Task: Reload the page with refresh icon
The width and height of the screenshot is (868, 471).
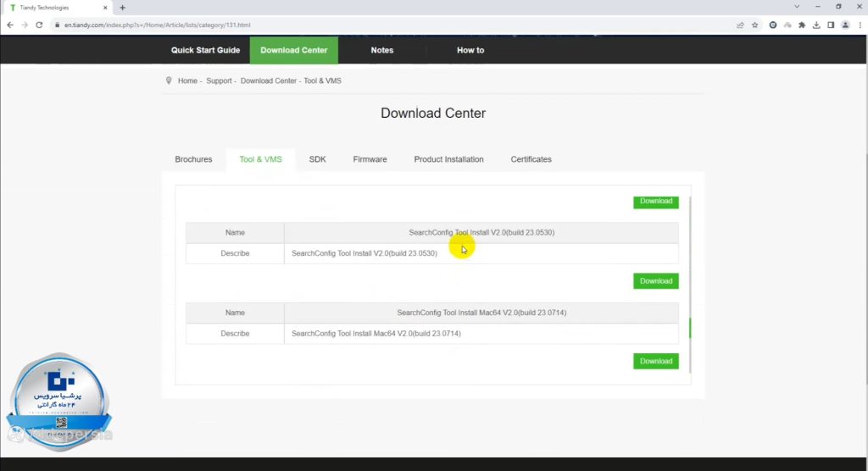Action: [x=39, y=25]
